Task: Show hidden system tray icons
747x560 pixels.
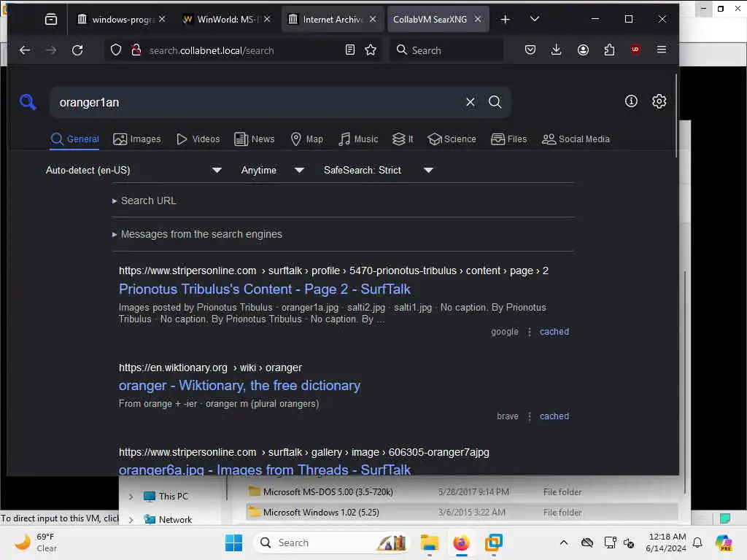Action: [x=564, y=542]
